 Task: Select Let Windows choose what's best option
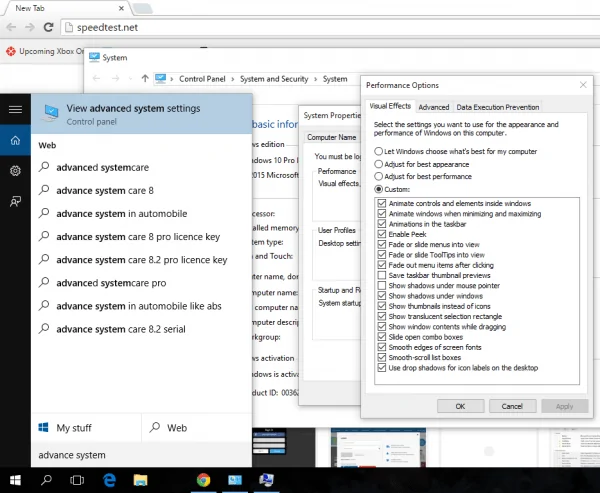tap(378, 151)
